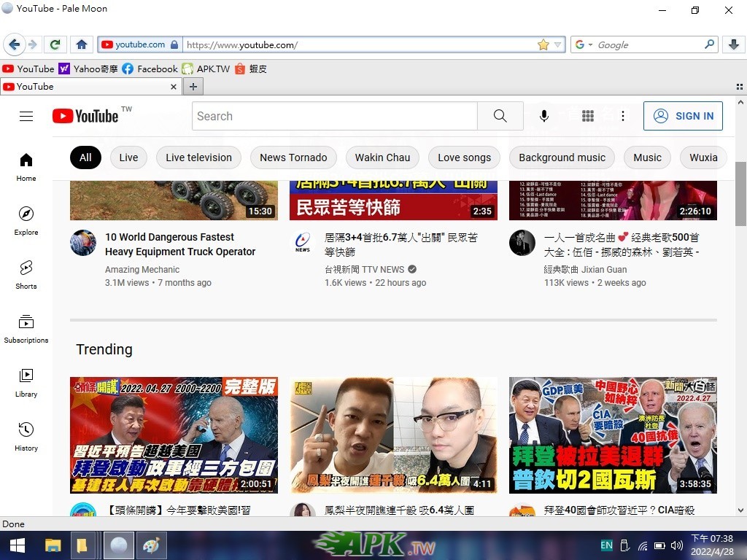Go to Subscriptions in the sidebar
747x560 pixels.
(x=26, y=329)
